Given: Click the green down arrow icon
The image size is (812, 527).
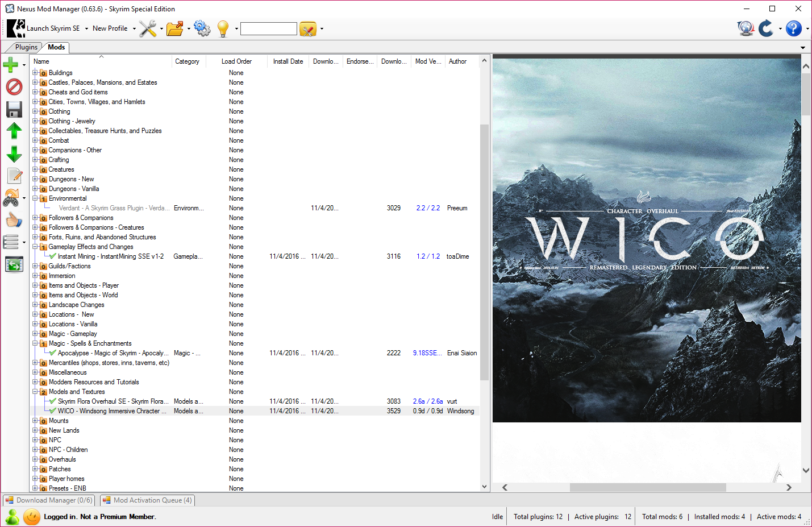Looking at the screenshot, I should pos(14,153).
